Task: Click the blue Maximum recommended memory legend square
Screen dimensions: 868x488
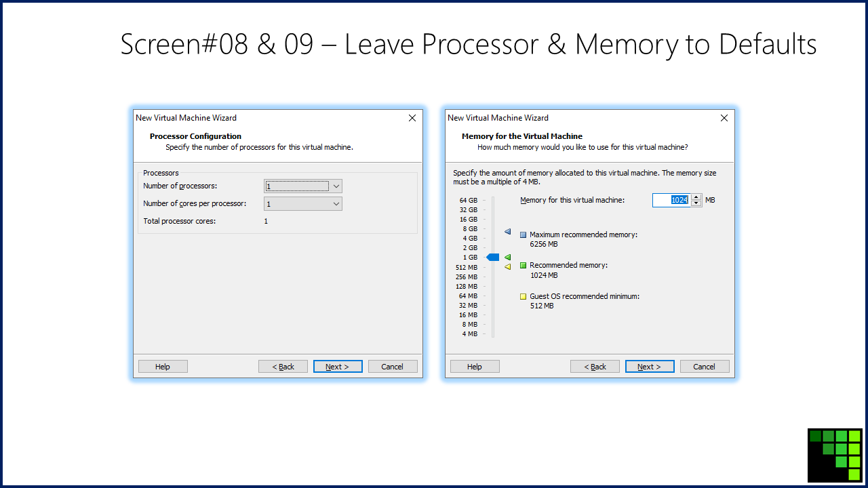Action: [523, 235]
